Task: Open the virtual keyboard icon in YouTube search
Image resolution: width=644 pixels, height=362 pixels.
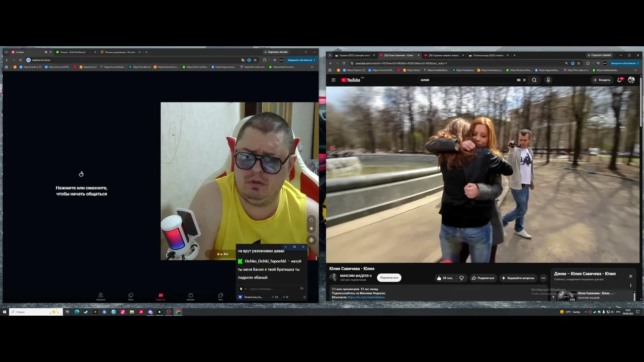Action: (518, 80)
